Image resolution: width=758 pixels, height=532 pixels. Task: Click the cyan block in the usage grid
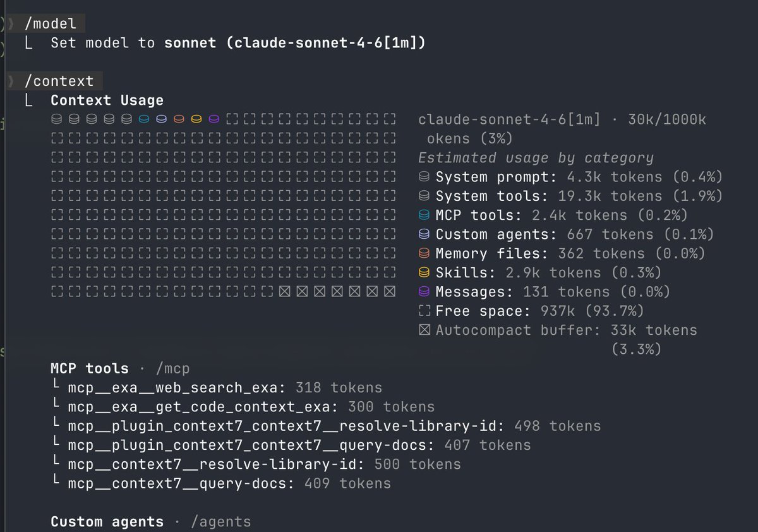click(143, 119)
